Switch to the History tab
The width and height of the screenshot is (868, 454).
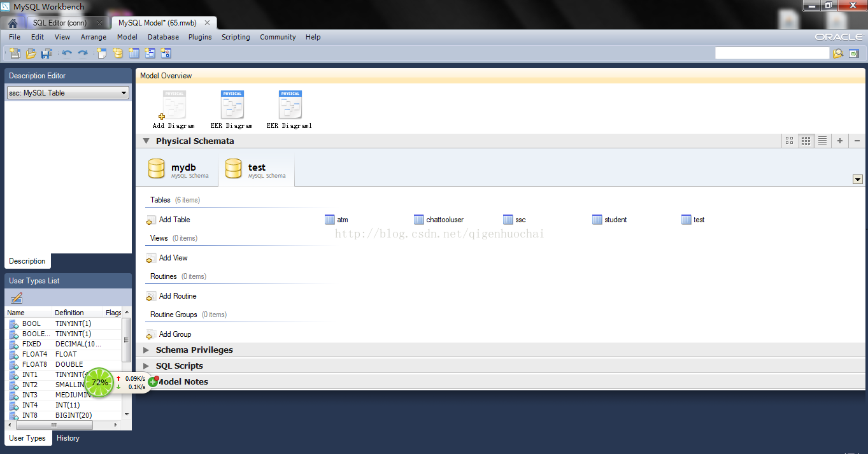68,438
